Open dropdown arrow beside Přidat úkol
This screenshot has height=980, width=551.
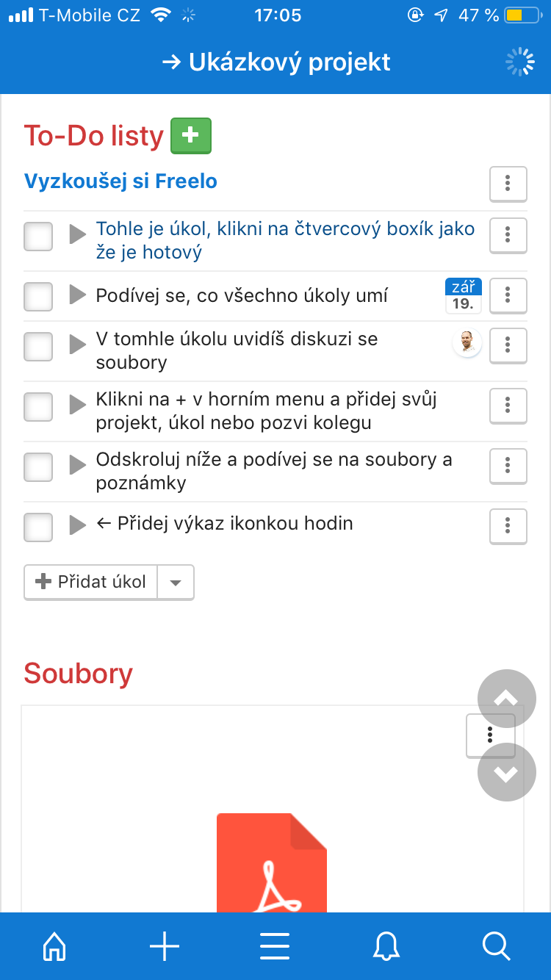(175, 583)
